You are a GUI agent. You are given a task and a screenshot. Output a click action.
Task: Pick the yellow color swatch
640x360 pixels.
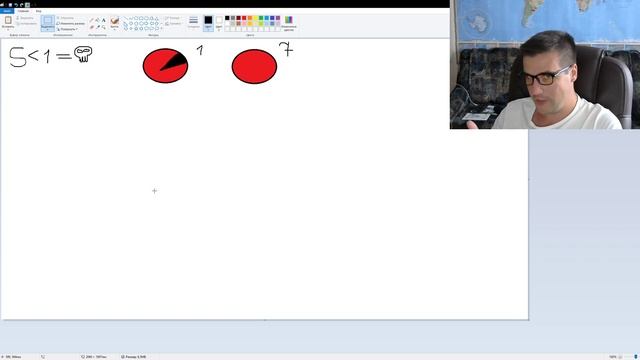[x=256, y=18]
